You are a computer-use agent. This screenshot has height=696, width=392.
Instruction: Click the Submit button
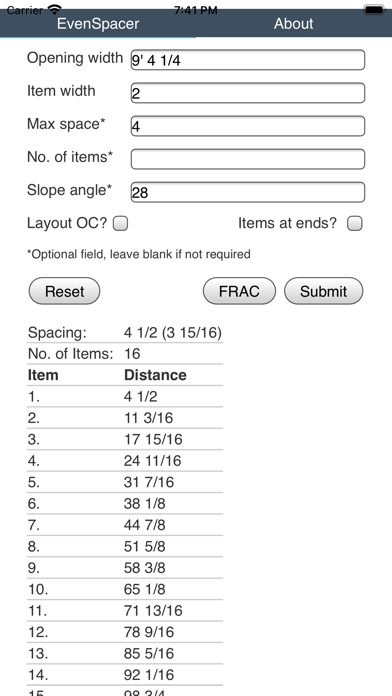click(324, 291)
